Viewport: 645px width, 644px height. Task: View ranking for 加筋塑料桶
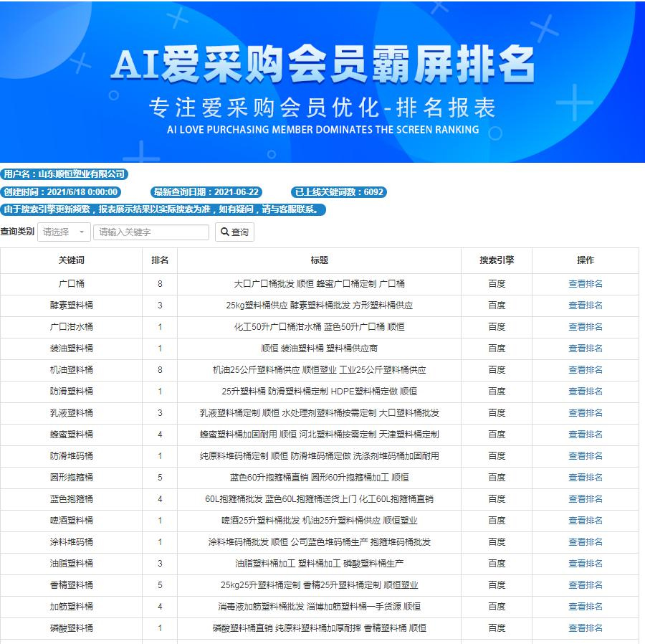(x=585, y=607)
